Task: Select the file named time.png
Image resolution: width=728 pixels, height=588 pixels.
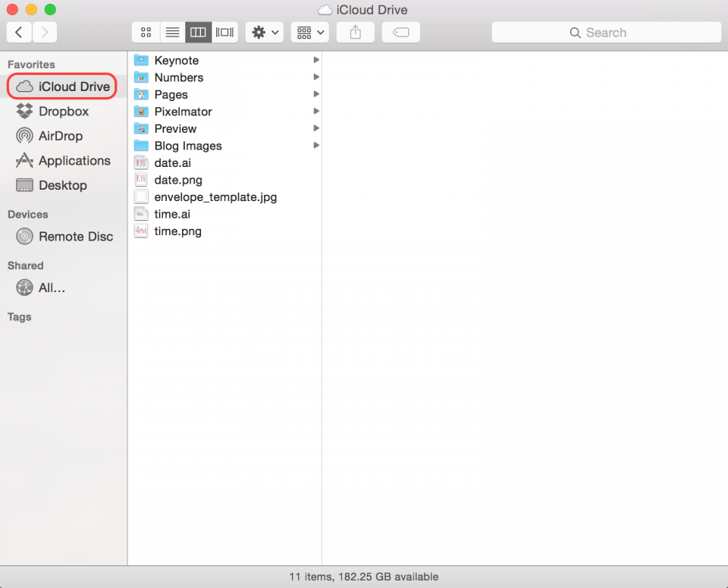Action: point(224,231)
